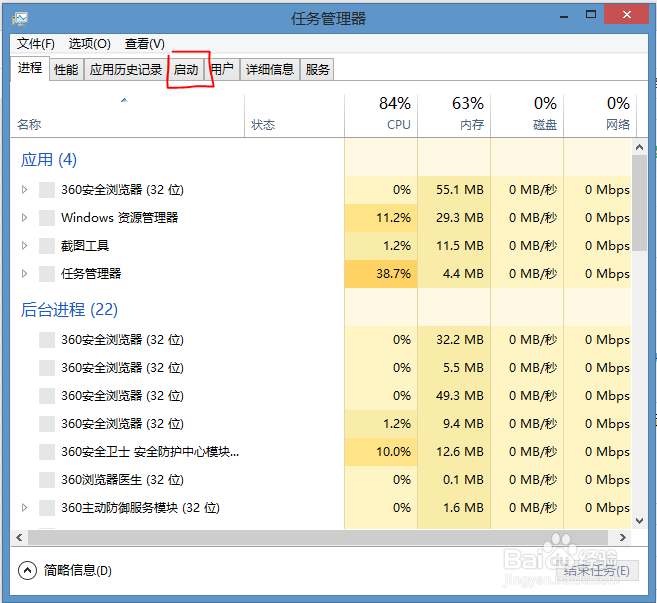
Task: Click the 38.7% CPU value cell
Action: (x=381, y=274)
